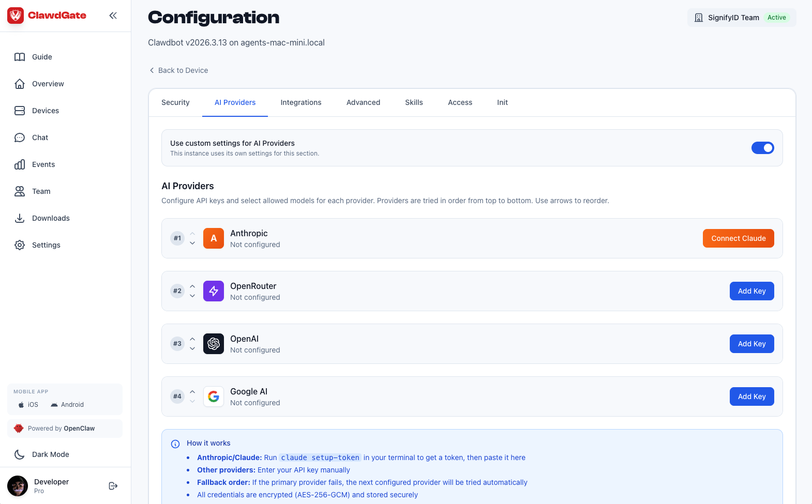Click the Settings gear icon

point(20,245)
